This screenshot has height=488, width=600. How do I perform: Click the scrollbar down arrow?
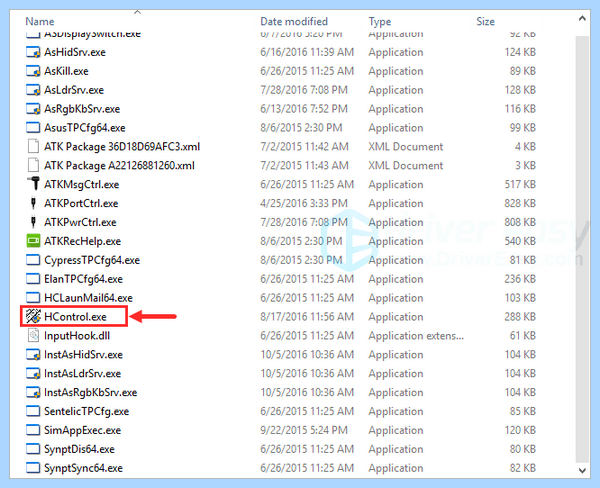pos(582,470)
